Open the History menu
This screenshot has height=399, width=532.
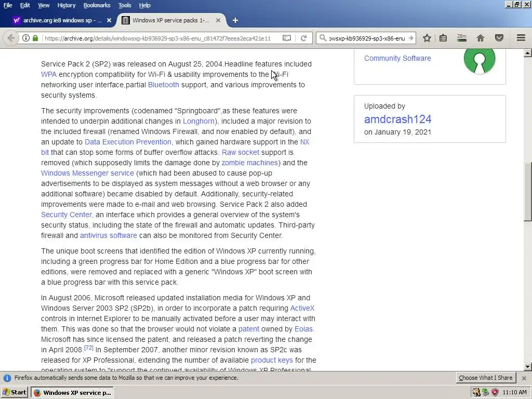click(66, 5)
